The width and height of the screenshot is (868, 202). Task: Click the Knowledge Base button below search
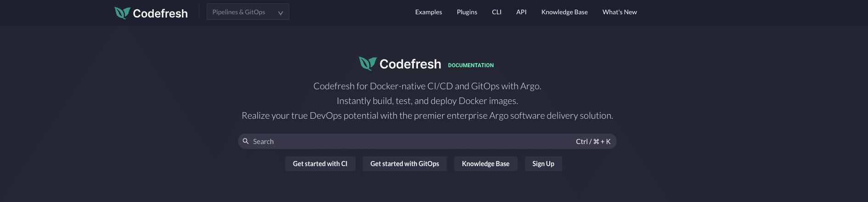[485, 164]
